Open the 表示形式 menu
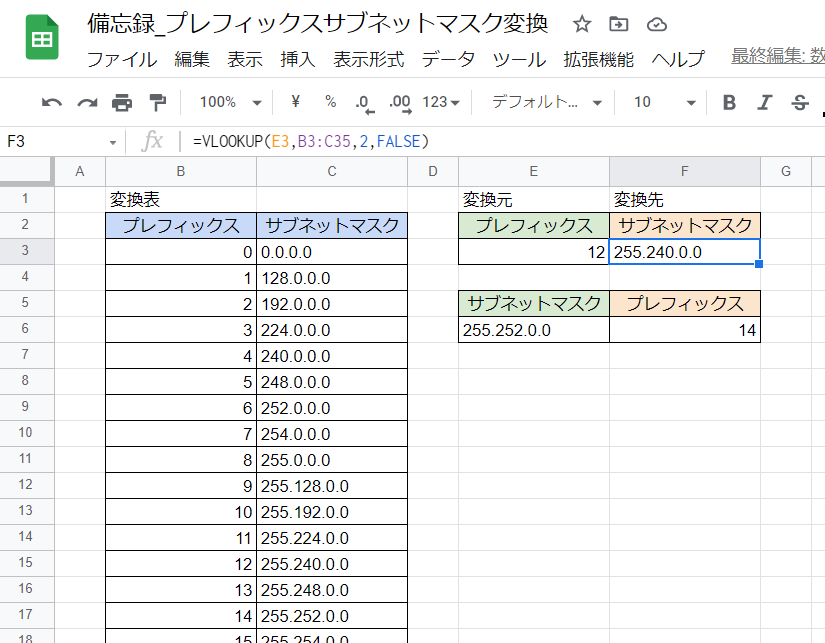Image resolution: width=825 pixels, height=643 pixels. [368, 59]
